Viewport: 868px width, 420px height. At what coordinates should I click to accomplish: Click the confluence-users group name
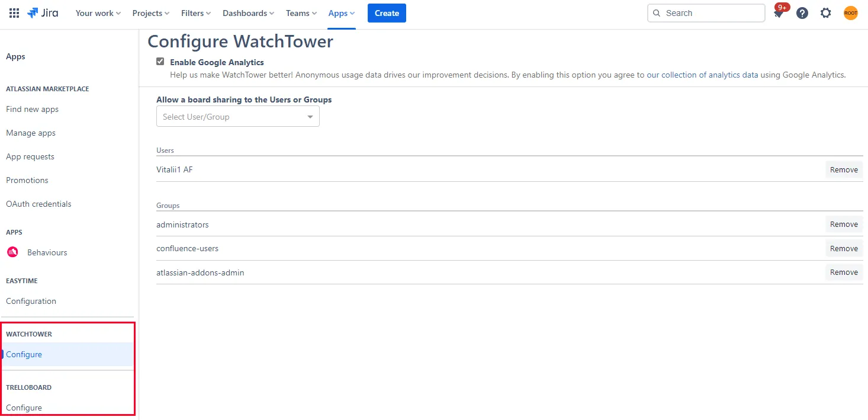[x=187, y=248]
